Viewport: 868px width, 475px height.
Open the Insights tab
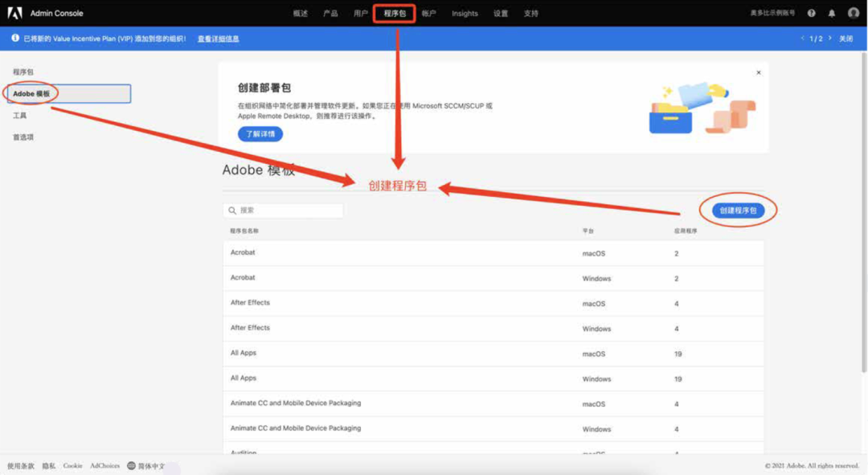465,14
